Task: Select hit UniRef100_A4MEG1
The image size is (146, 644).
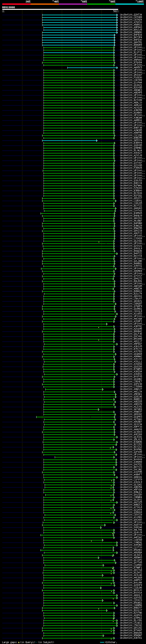Action: (131, 120)
